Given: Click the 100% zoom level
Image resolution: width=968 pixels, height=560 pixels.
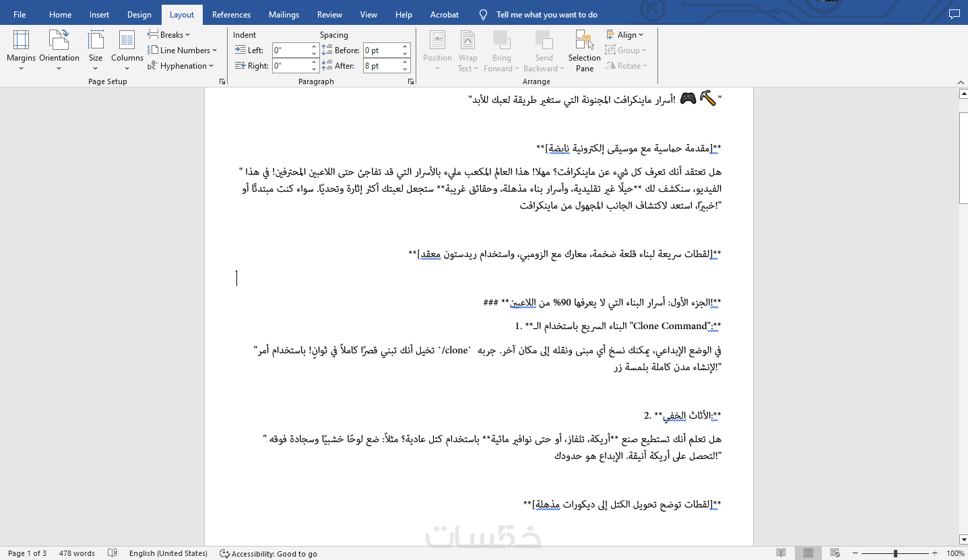Looking at the screenshot, I should [955, 553].
